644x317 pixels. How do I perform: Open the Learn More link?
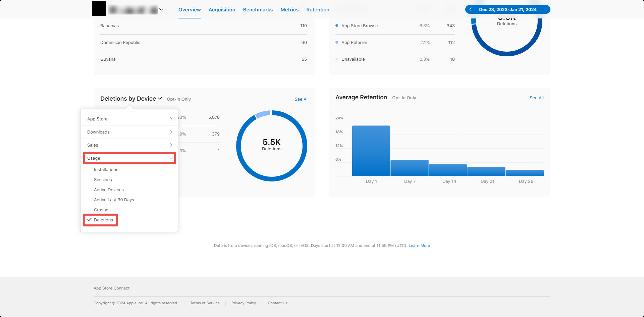419,246
